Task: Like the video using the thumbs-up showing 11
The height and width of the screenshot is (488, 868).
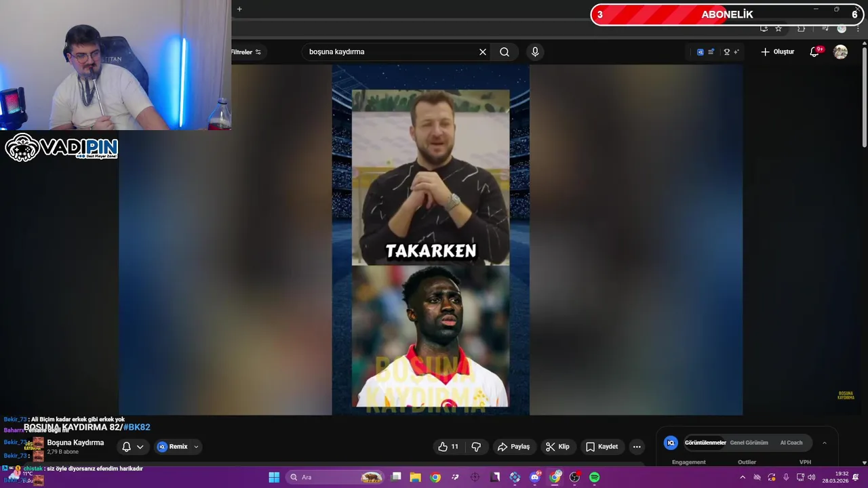Action: click(x=448, y=447)
